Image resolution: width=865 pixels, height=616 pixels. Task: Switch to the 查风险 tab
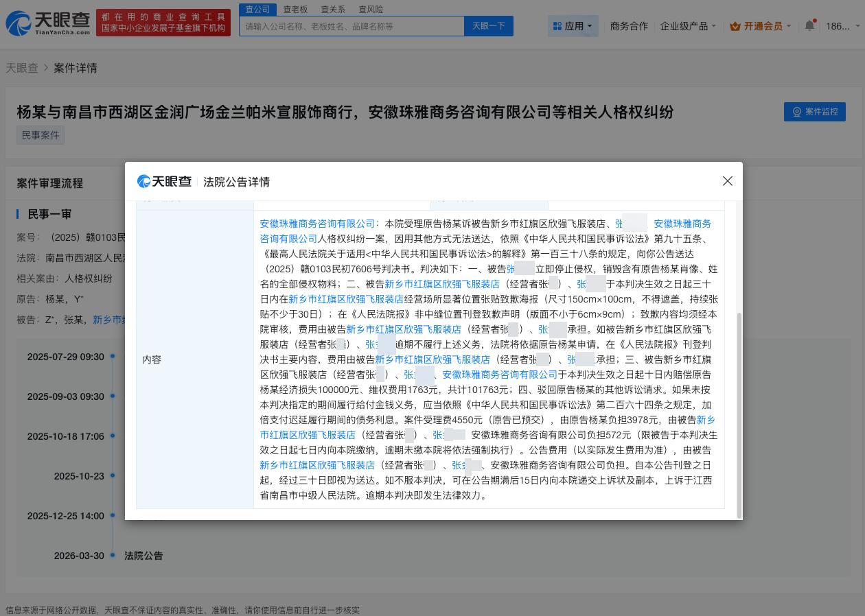click(370, 9)
